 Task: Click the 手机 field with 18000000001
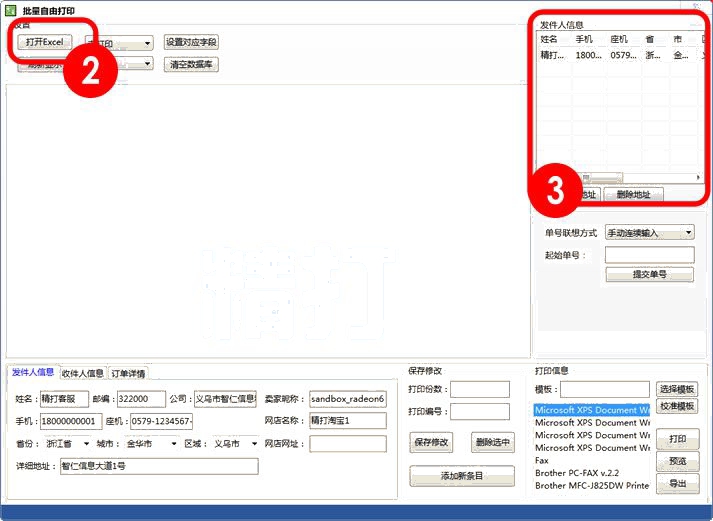[71, 421]
